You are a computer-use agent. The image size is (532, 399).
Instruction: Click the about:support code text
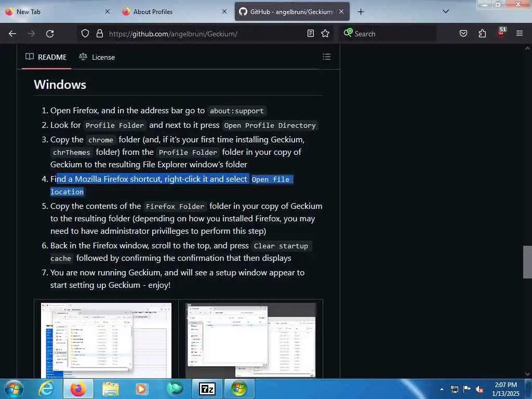coord(237,111)
